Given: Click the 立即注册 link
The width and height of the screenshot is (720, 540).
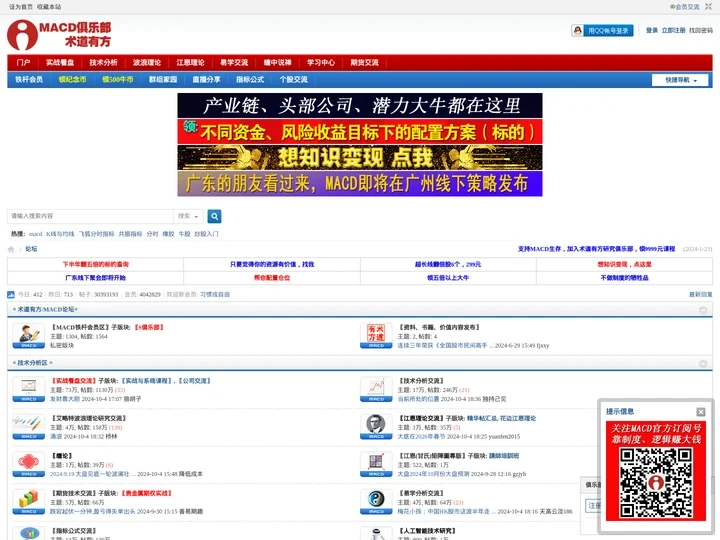Looking at the screenshot, I should click(x=673, y=30).
